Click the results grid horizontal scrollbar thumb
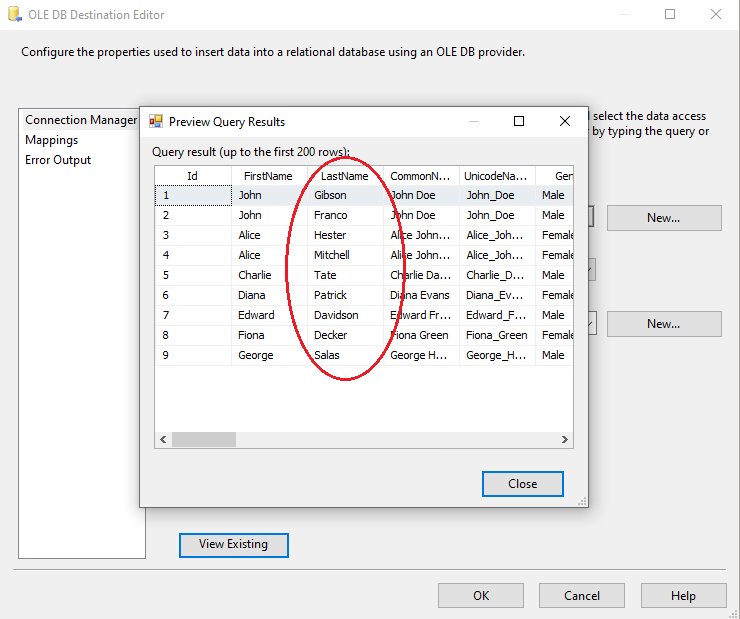Screen dimensions: 740x619 click(x=204, y=439)
